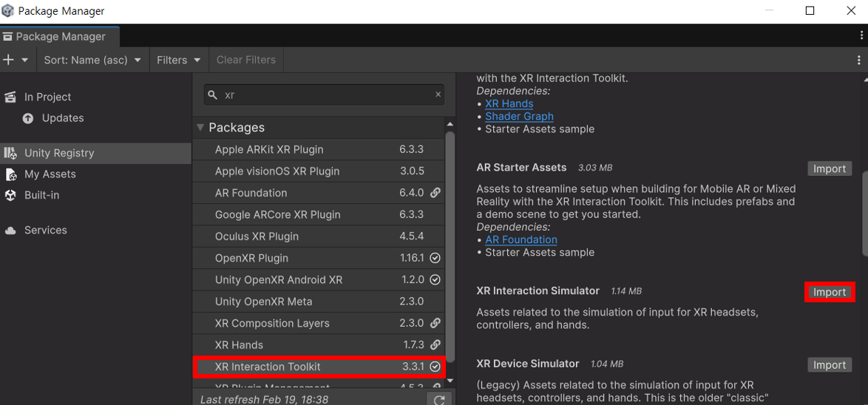Click the Clear Filters button

[245, 60]
